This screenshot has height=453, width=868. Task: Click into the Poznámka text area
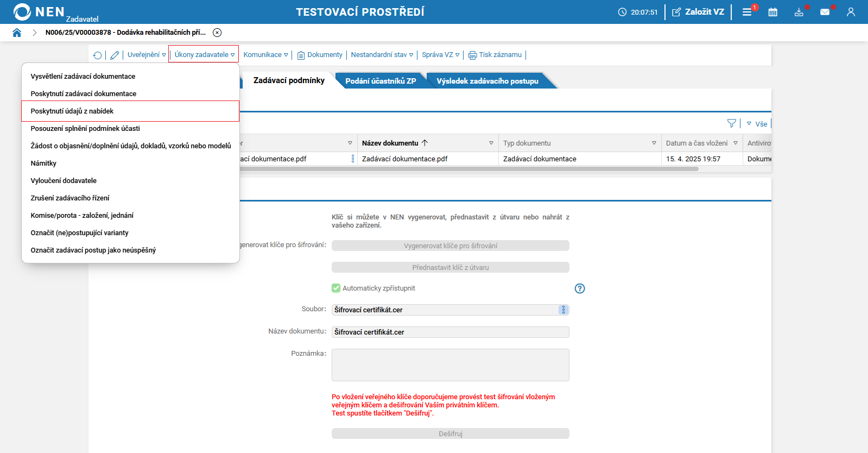[451, 365]
